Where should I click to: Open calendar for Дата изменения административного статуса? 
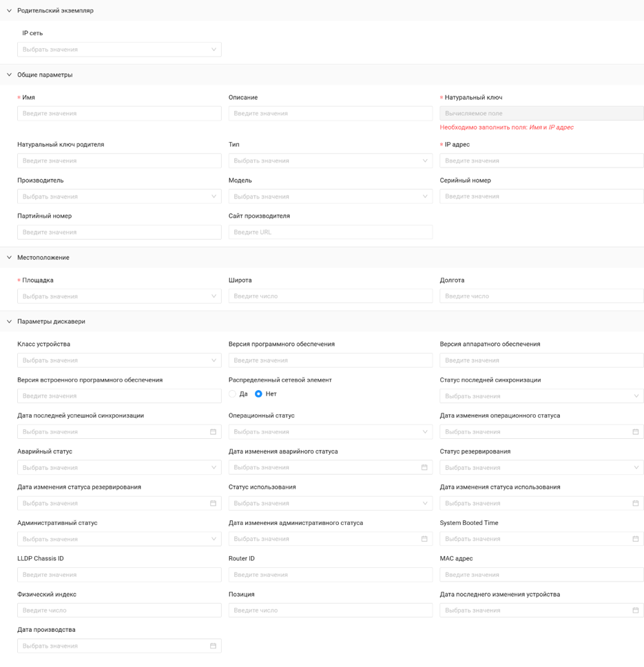(424, 539)
